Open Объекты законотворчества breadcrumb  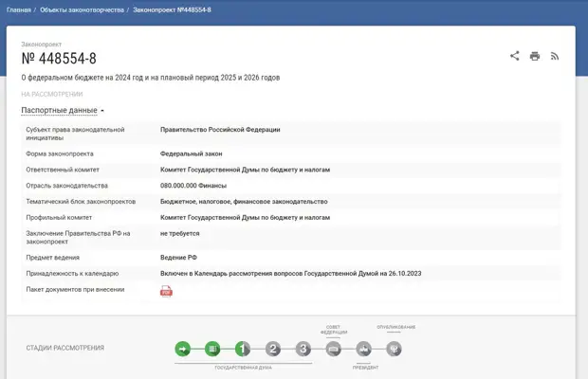(82, 9)
